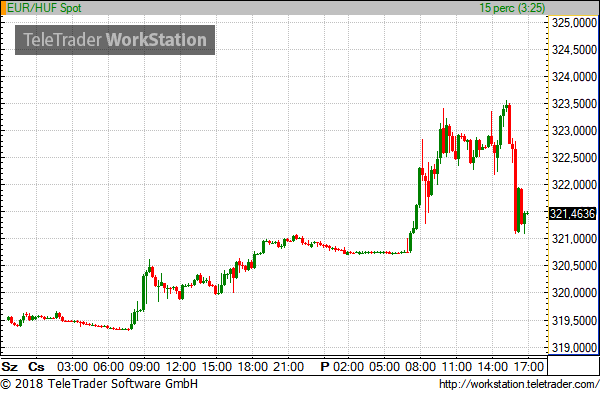Image resolution: width=600 pixels, height=393 pixels.
Task: Select the 319,0000 price axis label
Action: tap(574, 347)
